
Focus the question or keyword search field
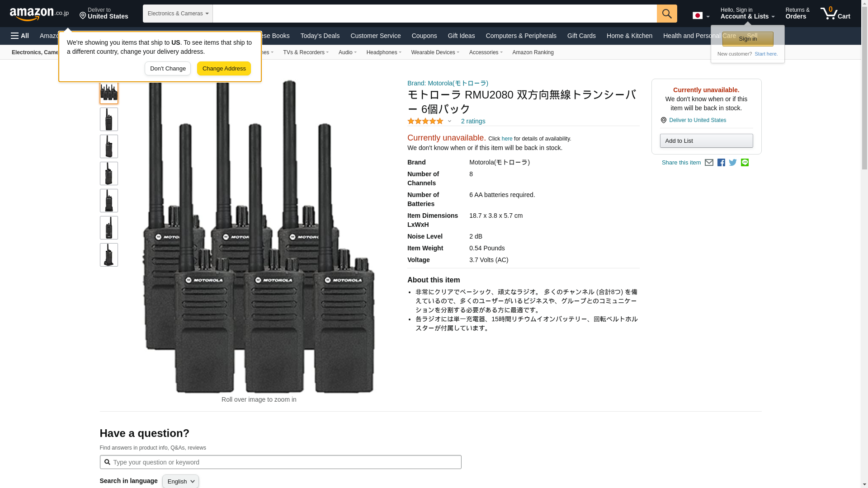[x=280, y=462]
